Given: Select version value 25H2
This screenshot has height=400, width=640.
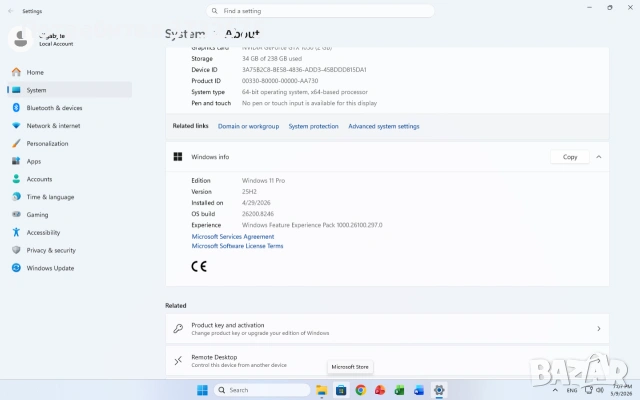Looking at the screenshot, I should pos(249,191).
